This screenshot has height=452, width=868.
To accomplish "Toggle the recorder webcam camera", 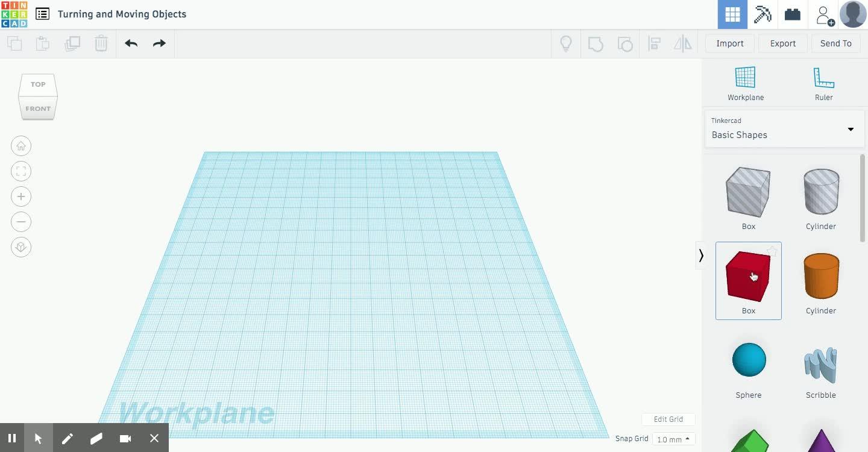I will pyautogui.click(x=125, y=438).
